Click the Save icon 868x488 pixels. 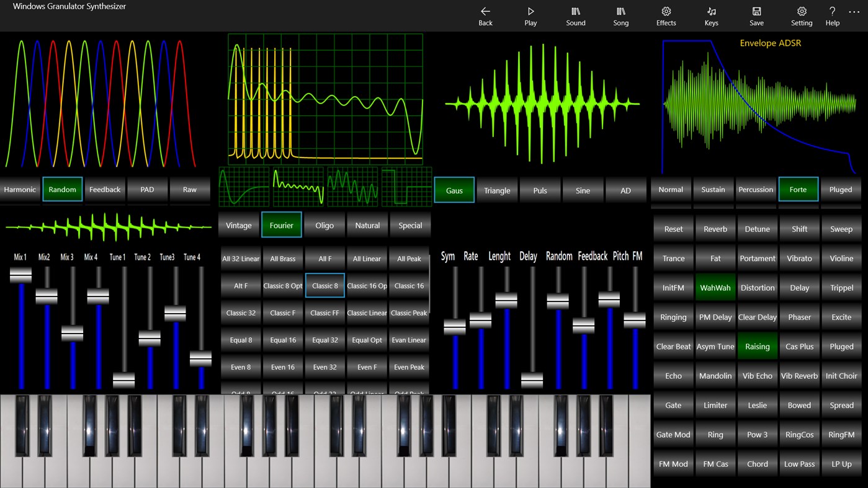click(x=756, y=16)
